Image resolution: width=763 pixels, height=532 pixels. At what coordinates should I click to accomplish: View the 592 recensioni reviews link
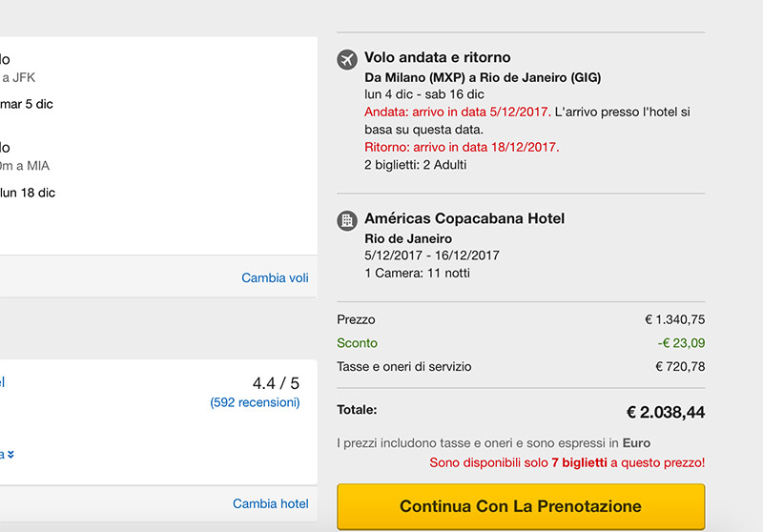coord(255,403)
